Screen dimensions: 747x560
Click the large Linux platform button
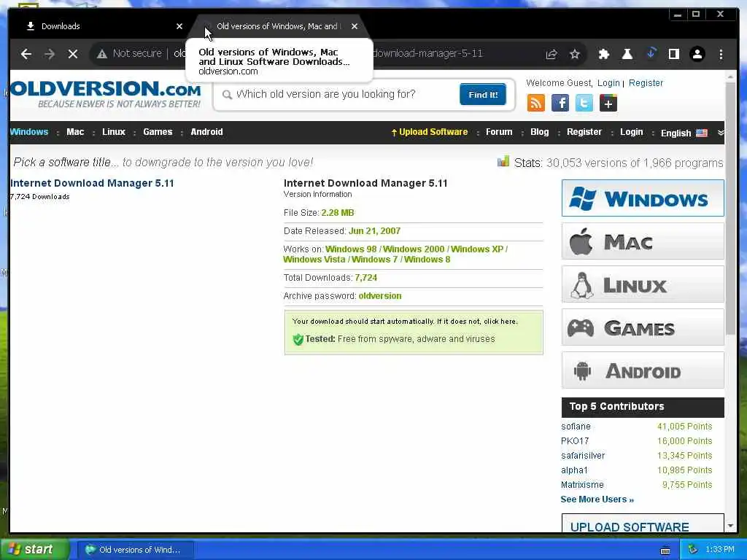tap(643, 284)
